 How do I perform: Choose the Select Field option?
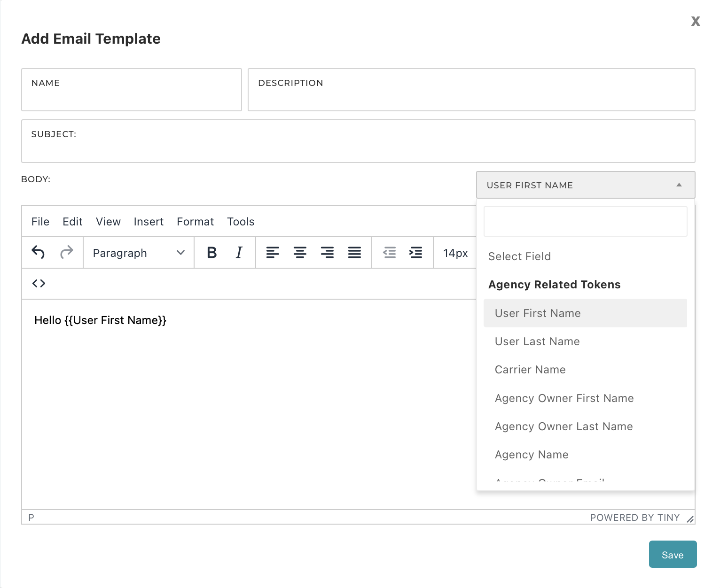coord(586,256)
